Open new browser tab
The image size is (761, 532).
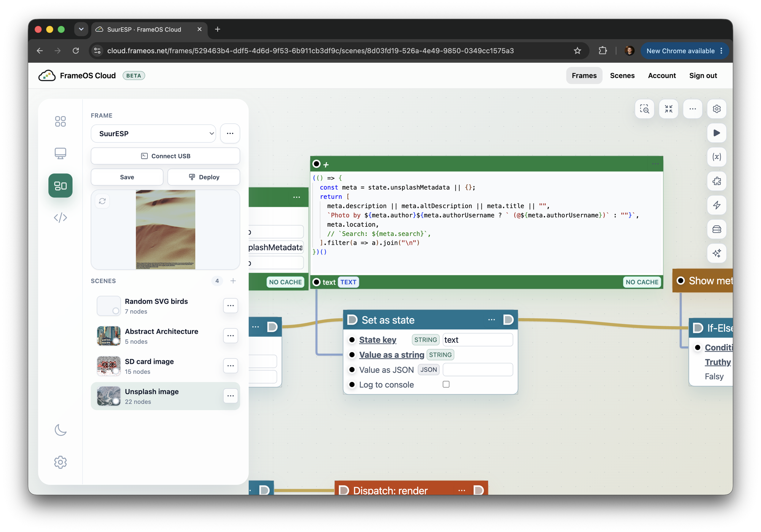pos(218,29)
